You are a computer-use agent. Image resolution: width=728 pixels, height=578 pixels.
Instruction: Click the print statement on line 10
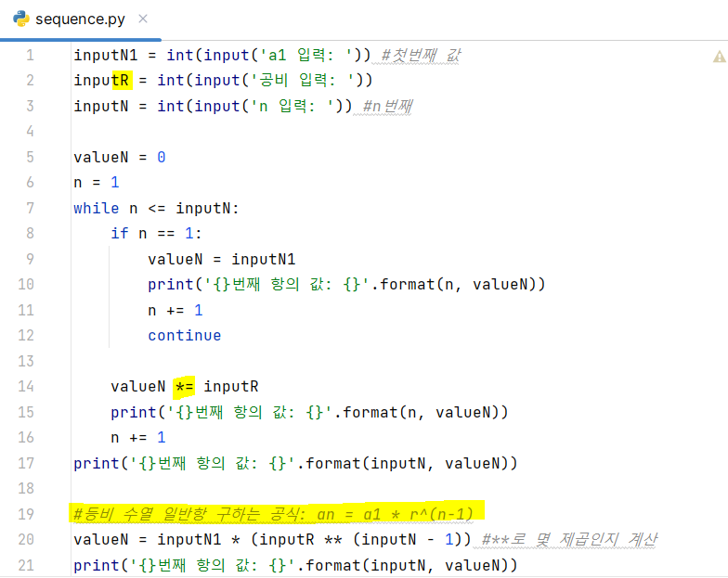coord(346,284)
